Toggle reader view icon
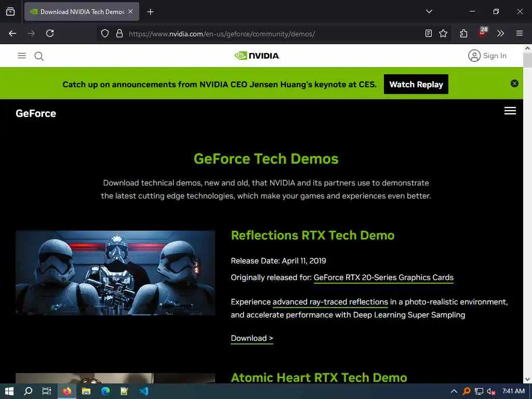532x399 pixels. pos(429,33)
